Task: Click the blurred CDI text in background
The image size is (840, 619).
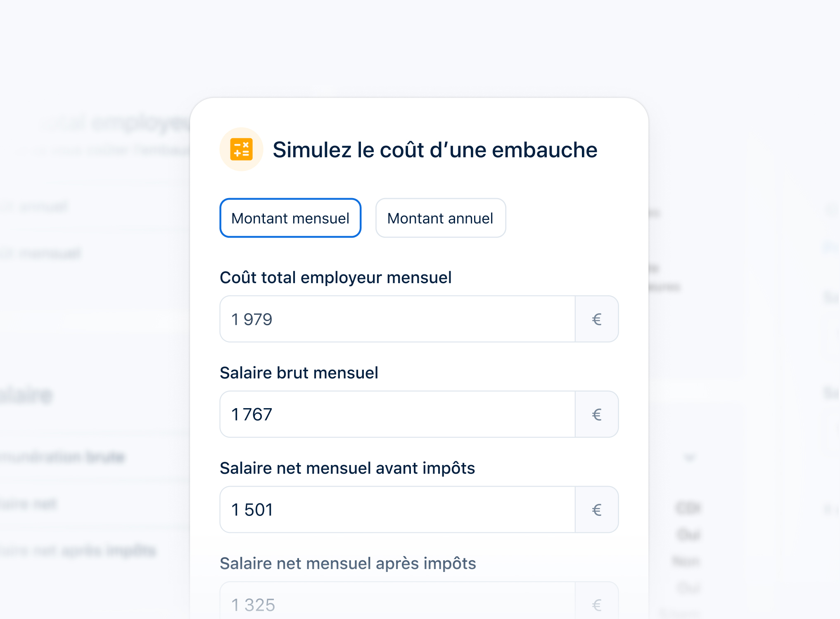Action: point(688,508)
